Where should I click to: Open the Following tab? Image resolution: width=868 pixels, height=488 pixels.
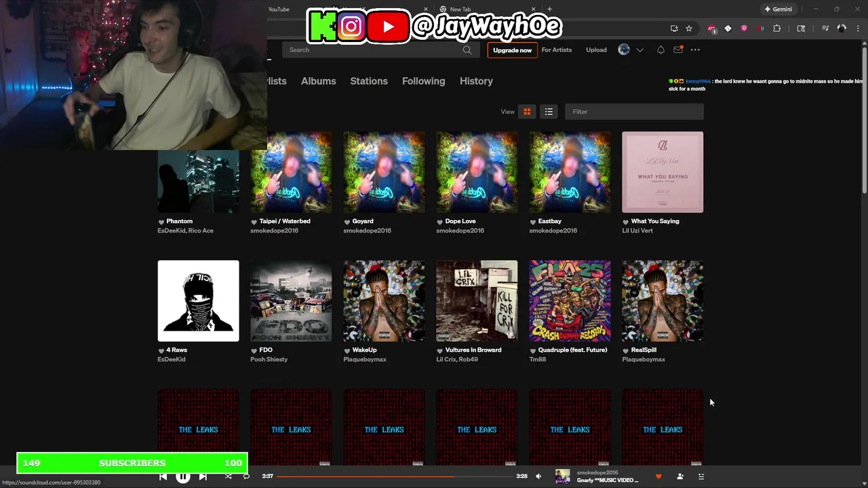424,81
